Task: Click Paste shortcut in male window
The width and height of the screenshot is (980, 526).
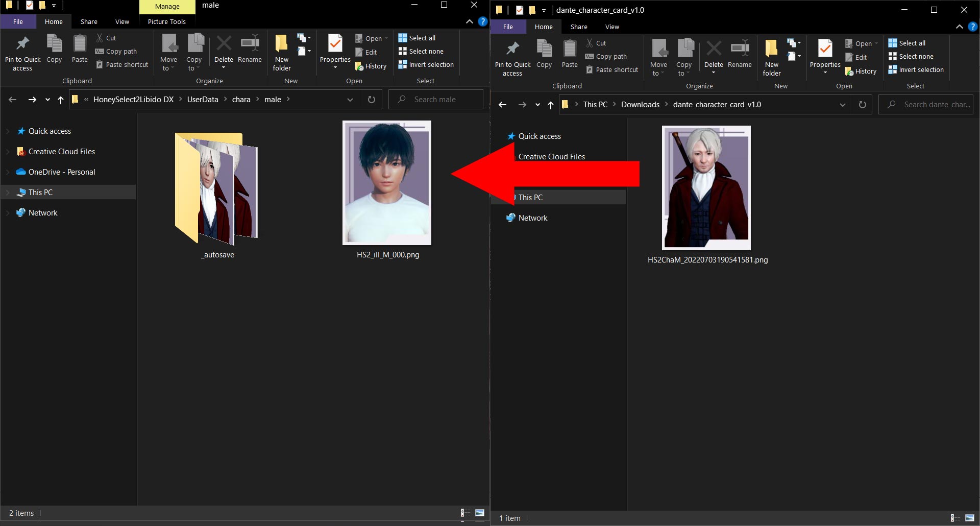Action: tap(122, 64)
